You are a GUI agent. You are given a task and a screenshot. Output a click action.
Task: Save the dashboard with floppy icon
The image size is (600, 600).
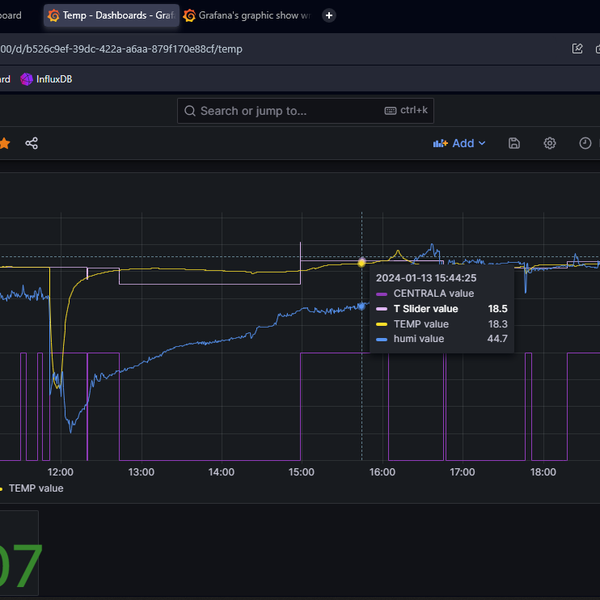coord(514,143)
